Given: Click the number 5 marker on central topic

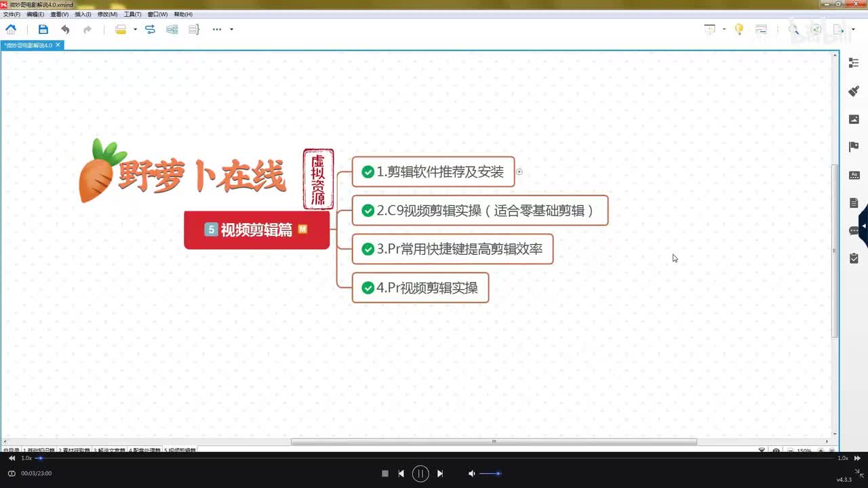Looking at the screenshot, I should pyautogui.click(x=211, y=230).
